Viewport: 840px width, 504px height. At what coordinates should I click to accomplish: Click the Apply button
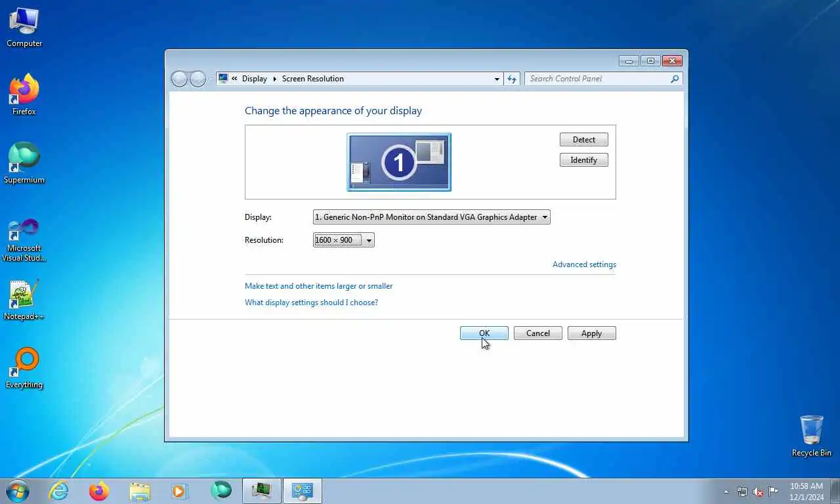click(592, 333)
